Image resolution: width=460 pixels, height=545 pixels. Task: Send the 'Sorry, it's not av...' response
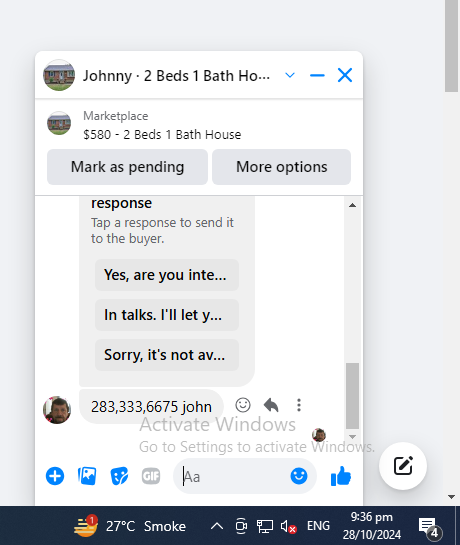[x=167, y=355]
